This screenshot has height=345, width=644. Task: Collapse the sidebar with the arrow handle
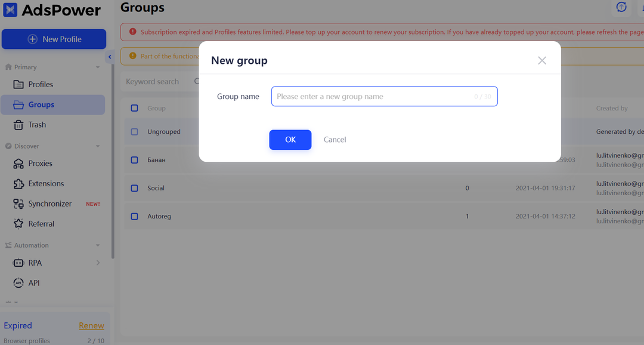(x=110, y=57)
